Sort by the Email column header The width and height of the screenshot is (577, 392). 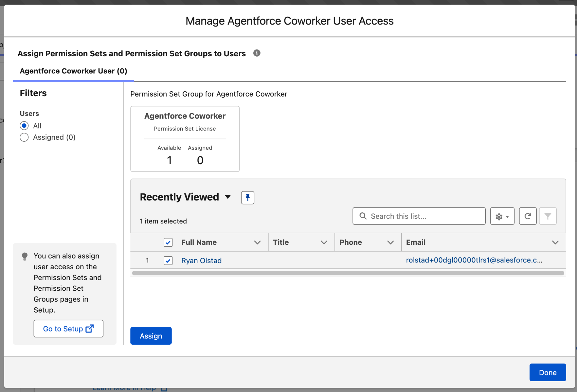point(416,242)
